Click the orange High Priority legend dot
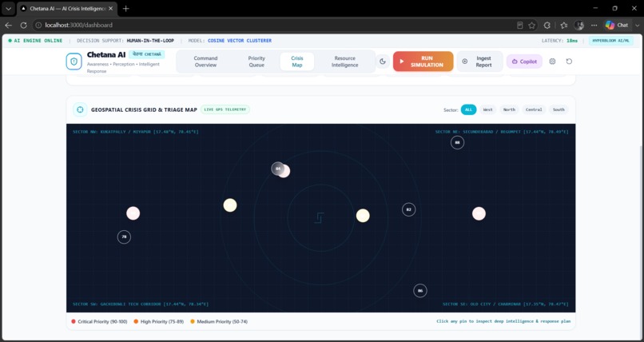The height and width of the screenshot is (342, 644). click(x=136, y=321)
